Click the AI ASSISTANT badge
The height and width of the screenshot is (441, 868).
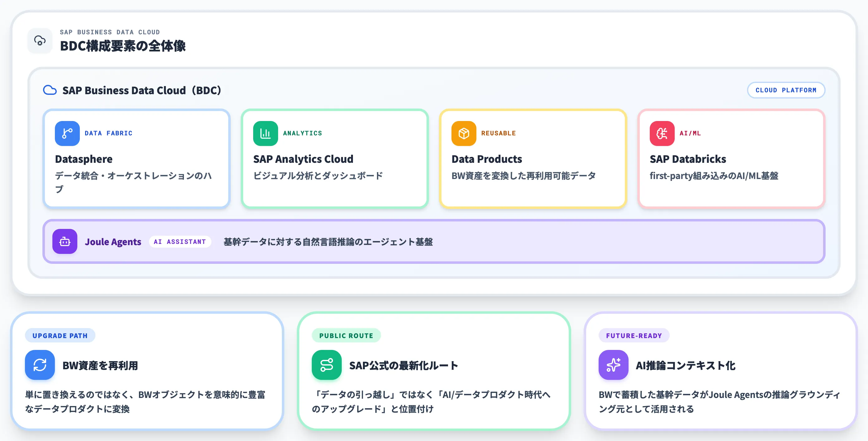point(180,241)
